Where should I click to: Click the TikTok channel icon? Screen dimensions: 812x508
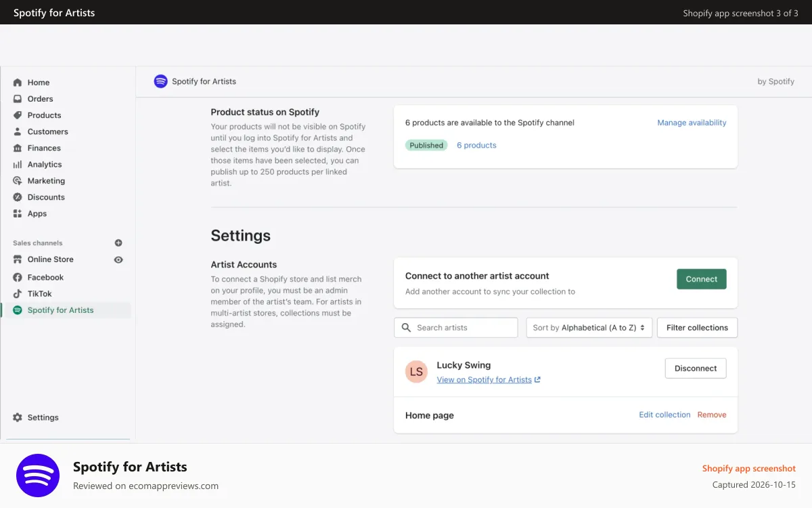click(18, 294)
